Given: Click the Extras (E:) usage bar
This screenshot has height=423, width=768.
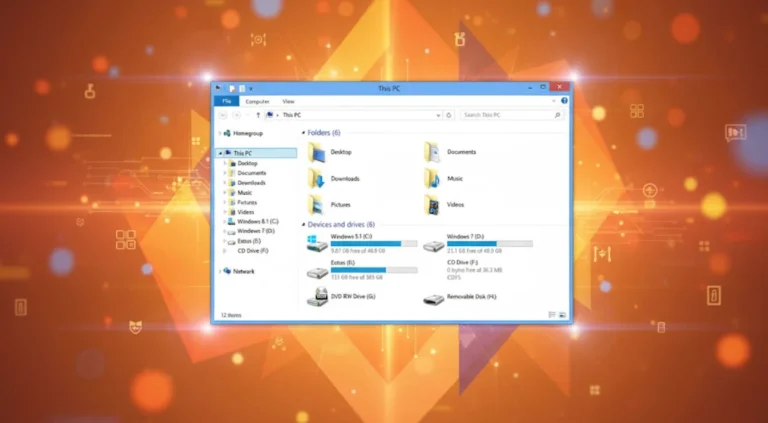Looking at the screenshot, I should pyautogui.click(x=374, y=270).
